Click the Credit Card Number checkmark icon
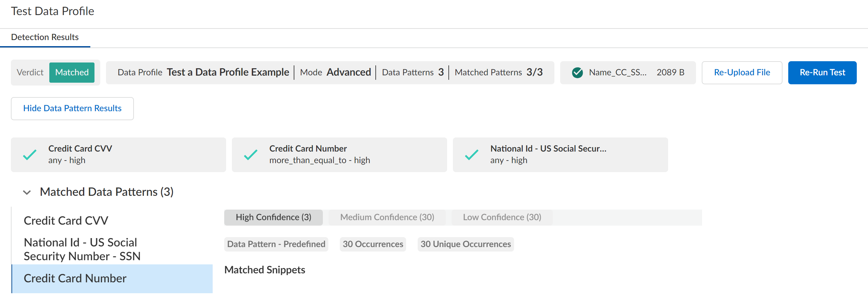The height and width of the screenshot is (307, 868). tap(250, 155)
